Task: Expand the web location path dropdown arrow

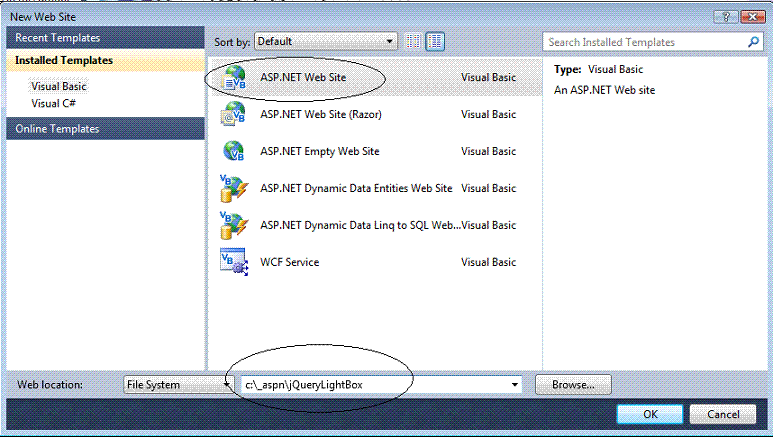Action: (x=514, y=385)
